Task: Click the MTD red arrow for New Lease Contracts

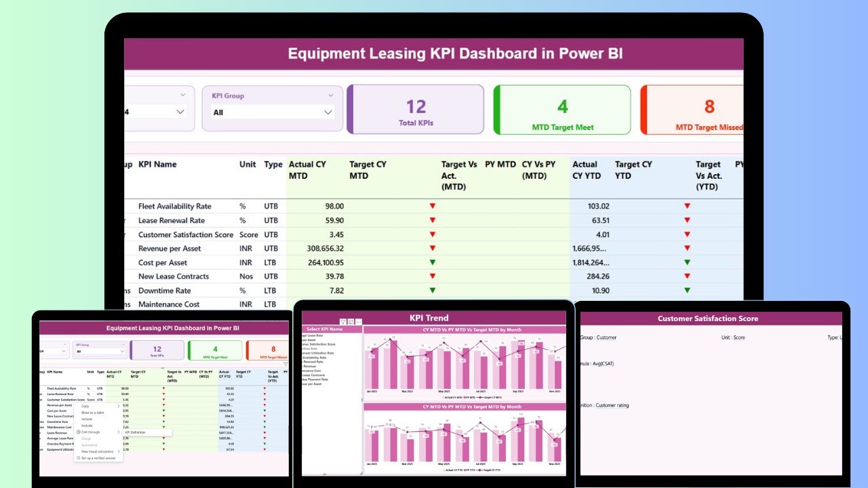Action: [432, 277]
